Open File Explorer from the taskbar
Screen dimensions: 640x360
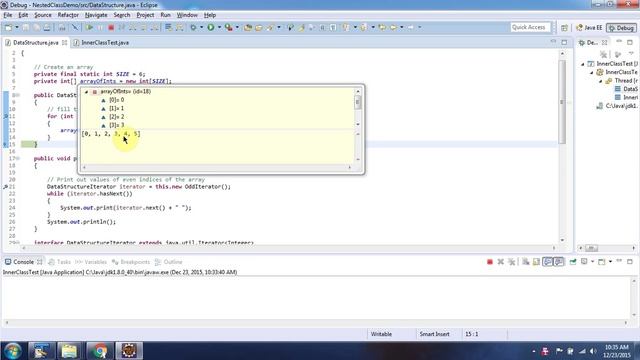click(x=69, y=351)
